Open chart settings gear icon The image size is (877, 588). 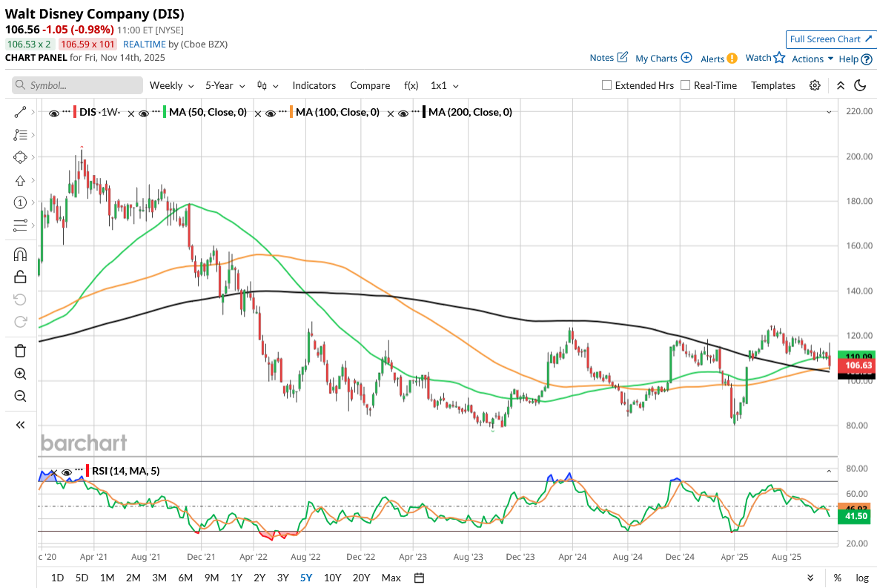click(x=815, y=85)
